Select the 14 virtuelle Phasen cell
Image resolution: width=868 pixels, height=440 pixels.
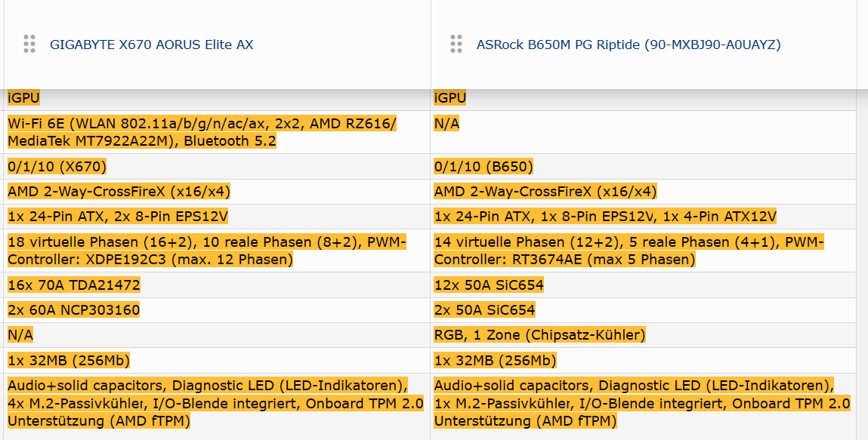coord(629,251)
